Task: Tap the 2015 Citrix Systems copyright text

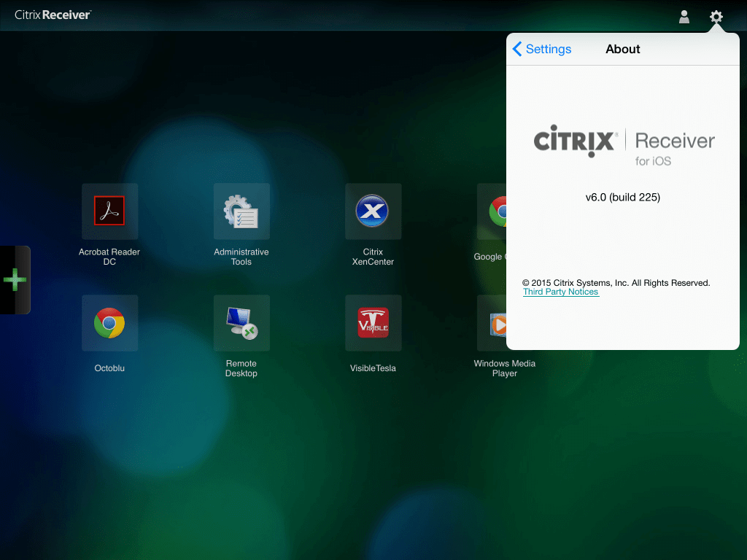Action: [616, 282]
